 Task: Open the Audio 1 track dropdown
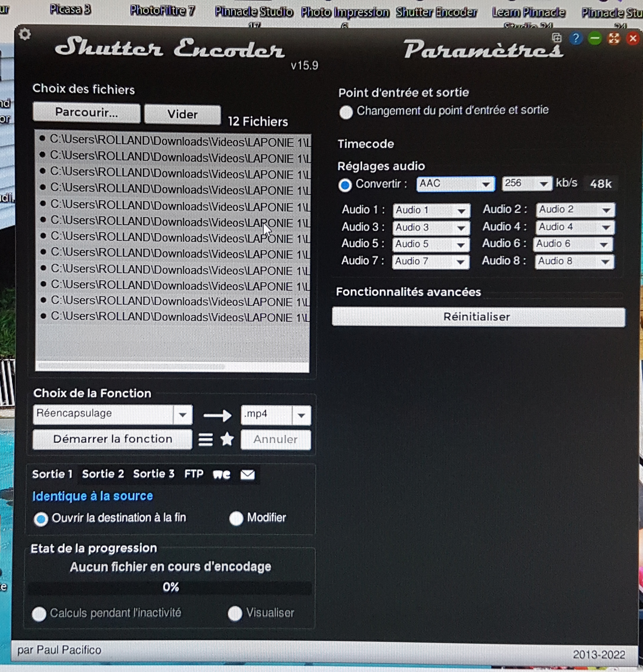coord(431,210)
